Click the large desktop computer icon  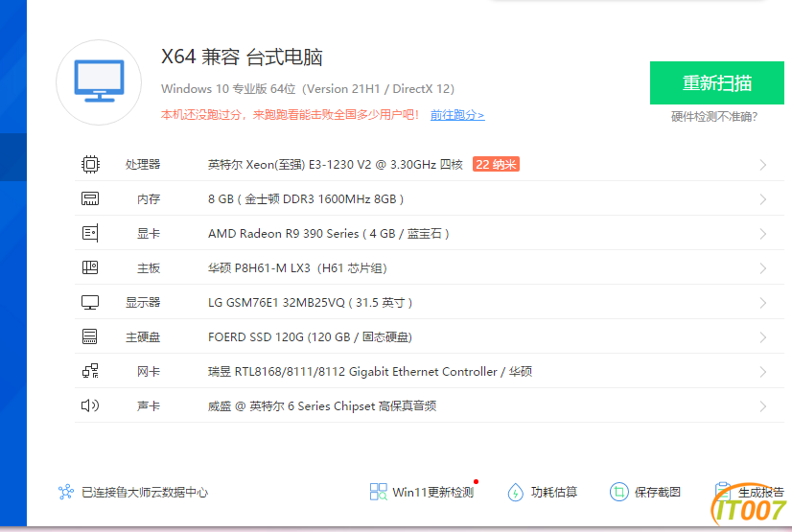(99, 81)
